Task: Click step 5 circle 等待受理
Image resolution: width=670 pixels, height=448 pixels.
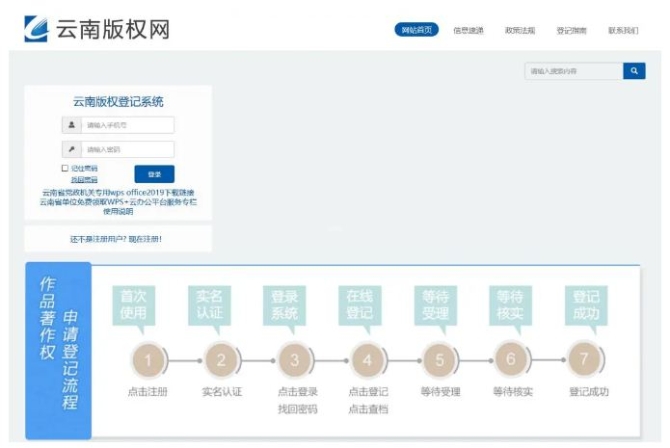Action: [439, 359]
